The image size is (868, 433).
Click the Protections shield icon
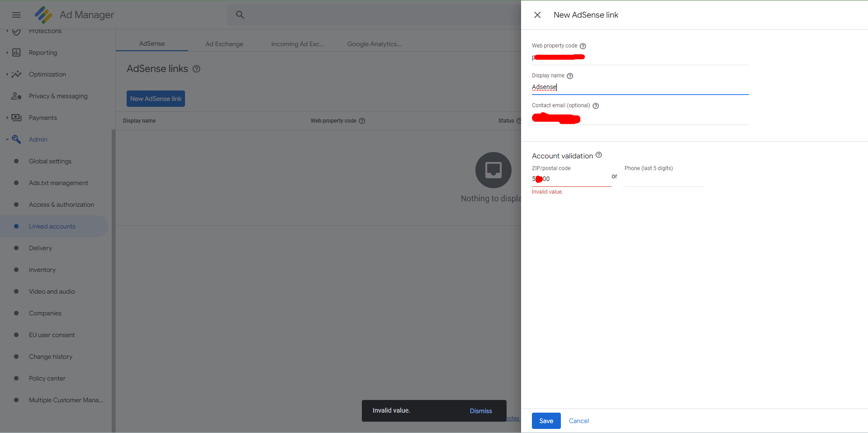(x=16, y=31)
